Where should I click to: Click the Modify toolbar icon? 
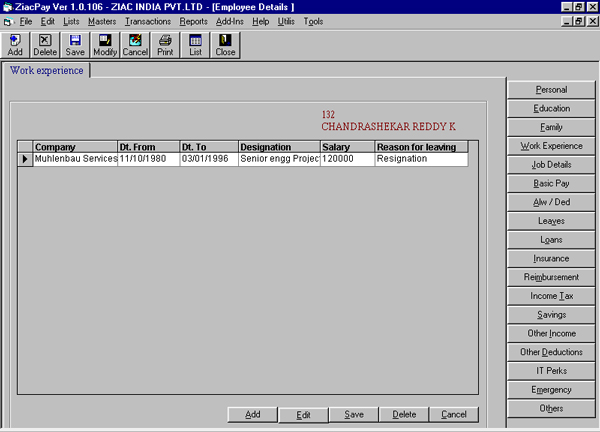pos(105,45)
